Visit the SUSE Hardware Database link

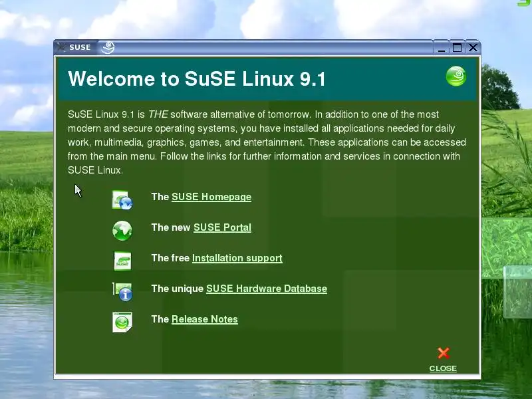[267, 289]
